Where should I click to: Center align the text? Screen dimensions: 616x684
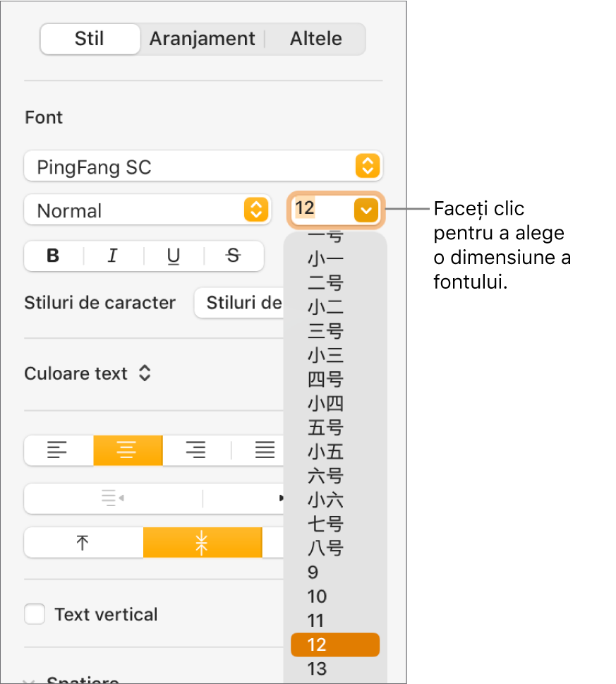[x=128, y=450]
